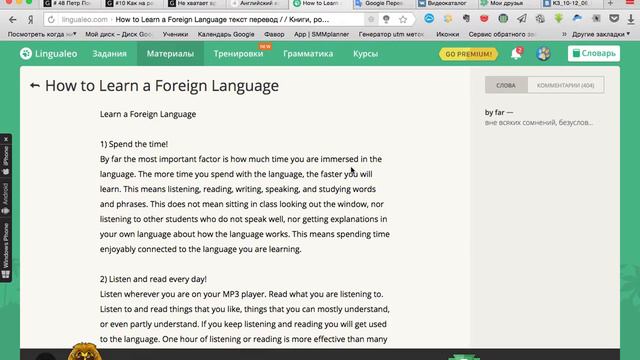This screenshot has width=640, height=360.
Task: Click the word 'enjoyably' in the text
Action: (118, 249)
